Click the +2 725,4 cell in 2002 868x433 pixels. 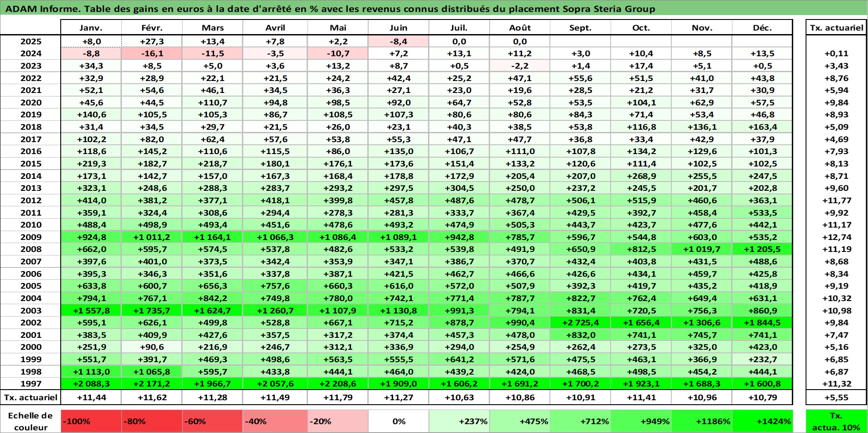[x=580, y=323]
